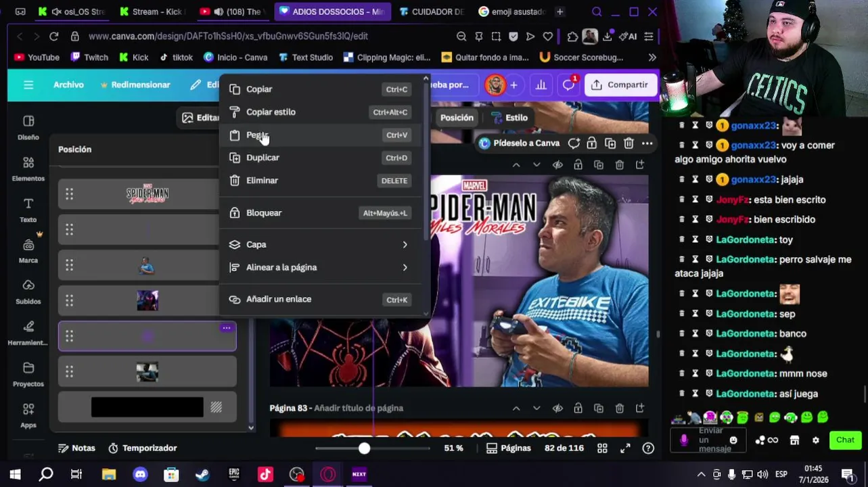Click the green Chat send button
The width and height of the screenshot is (868, 487).
tap(844, 440)
